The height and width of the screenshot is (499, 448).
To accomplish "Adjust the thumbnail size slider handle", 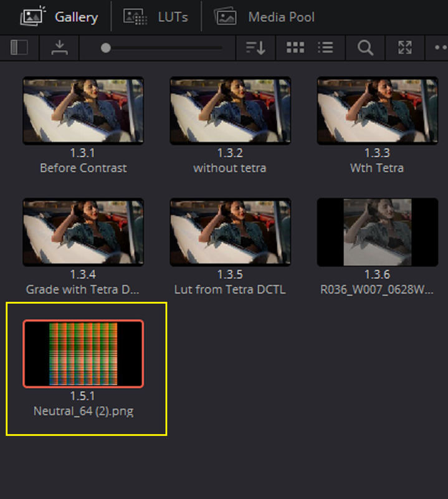I will pos(105,48).
